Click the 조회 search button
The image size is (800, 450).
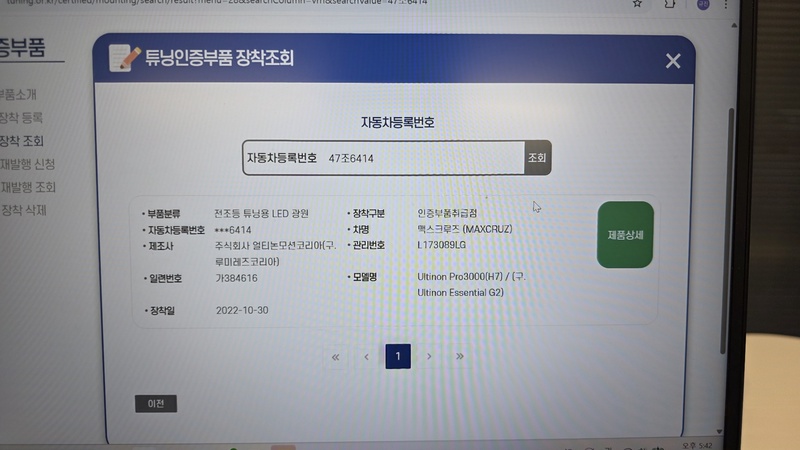pos(538,158)
